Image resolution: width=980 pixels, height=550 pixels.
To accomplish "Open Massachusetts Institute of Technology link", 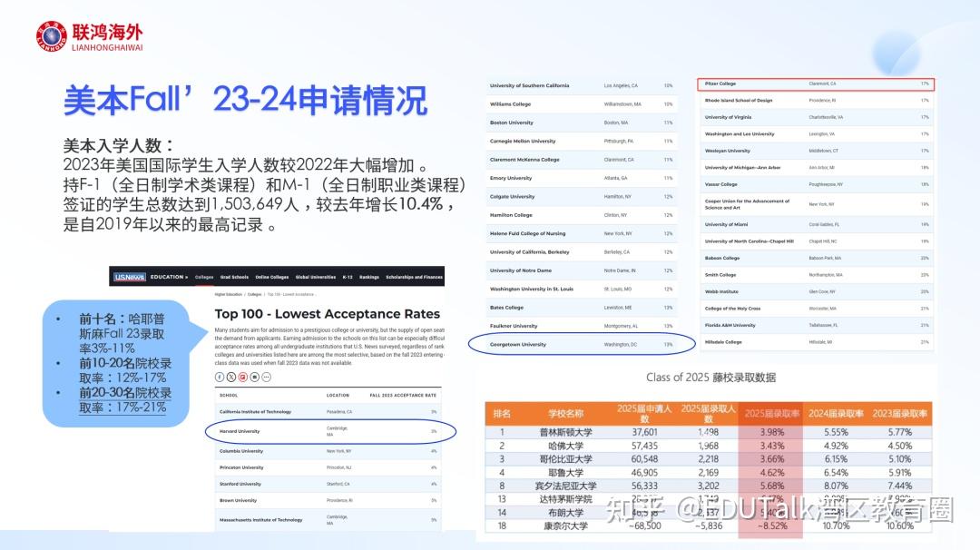I will pos(260,520).
